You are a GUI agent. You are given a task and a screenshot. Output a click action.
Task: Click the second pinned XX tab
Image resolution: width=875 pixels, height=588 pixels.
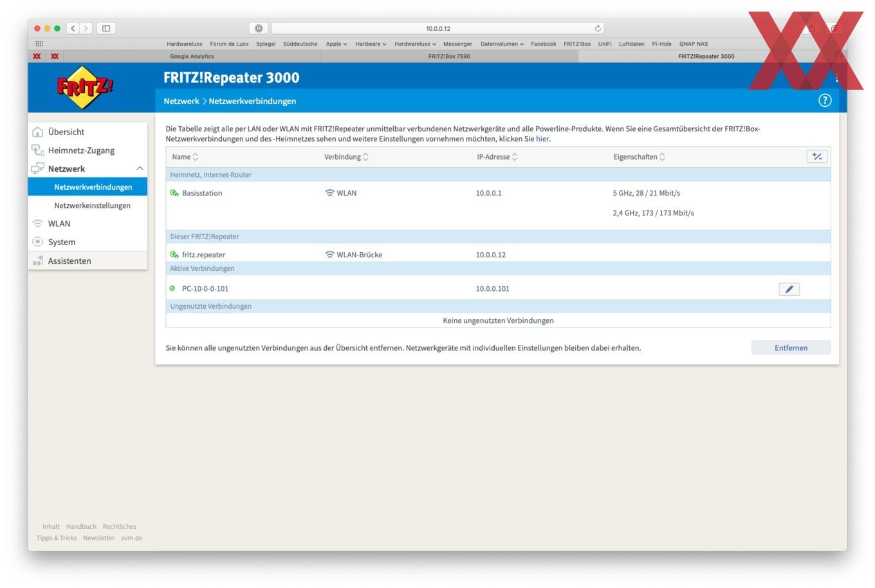(55, 56)
